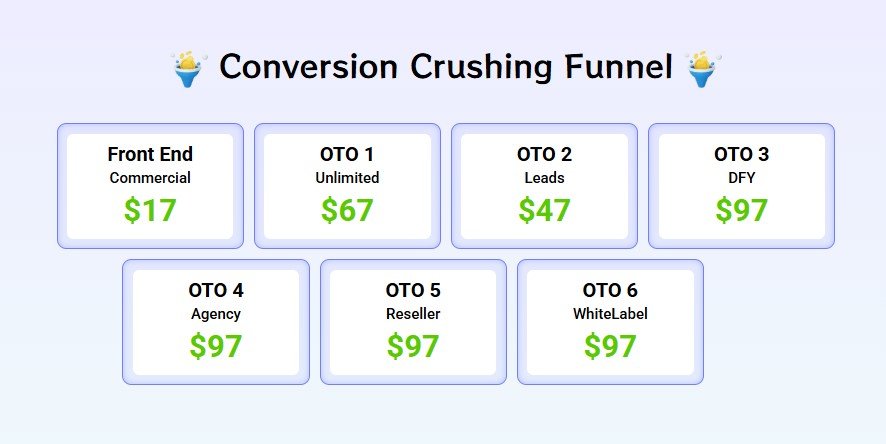Click the $47 price in OTO 2
The width and height of the screenshot is (886, 444).
pyautogui.click(x=544, y=210)
